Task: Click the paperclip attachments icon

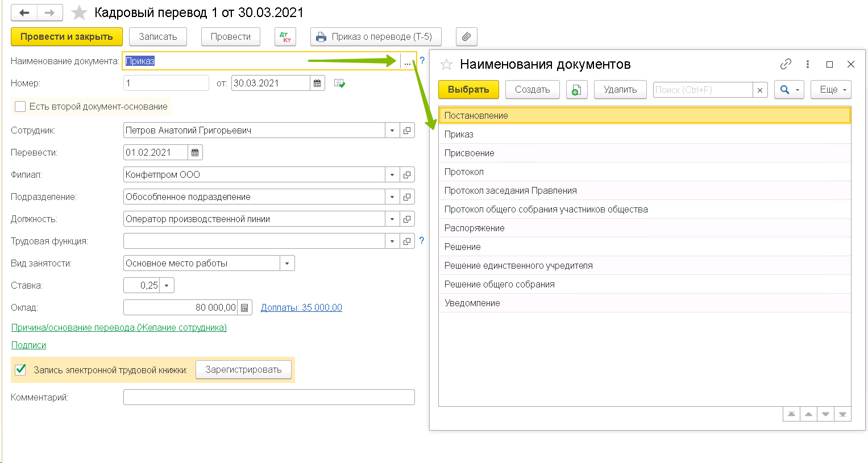Action: 466,37
